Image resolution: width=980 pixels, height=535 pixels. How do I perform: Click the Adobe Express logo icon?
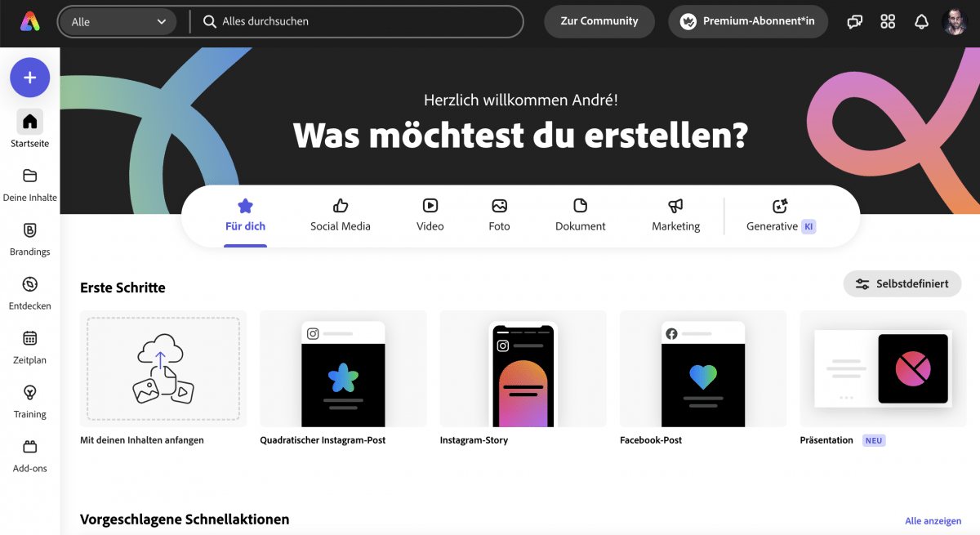point(30,21)
